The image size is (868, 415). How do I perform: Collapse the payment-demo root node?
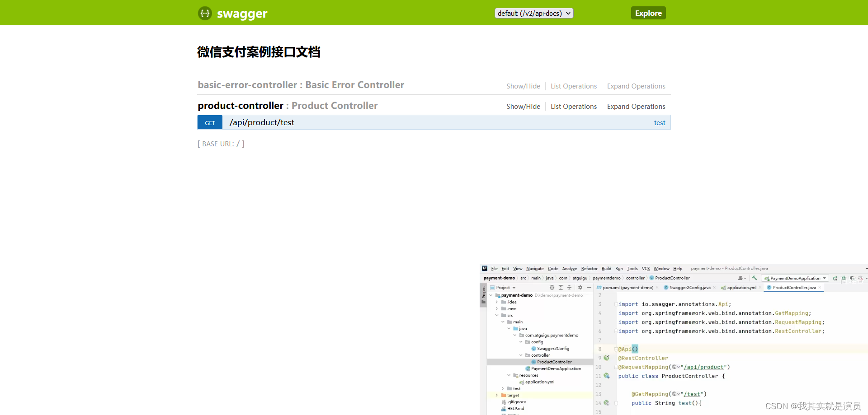coord(491,295)
